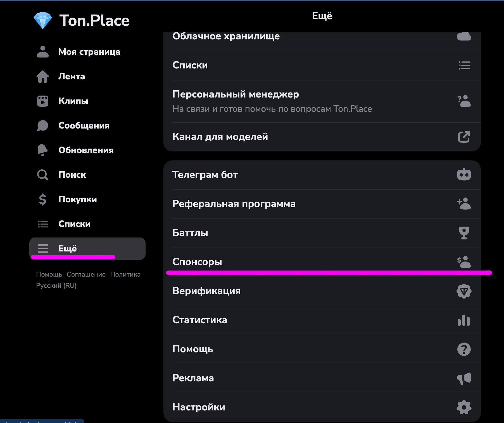Click the cloud storage icon

pos(464,36)
